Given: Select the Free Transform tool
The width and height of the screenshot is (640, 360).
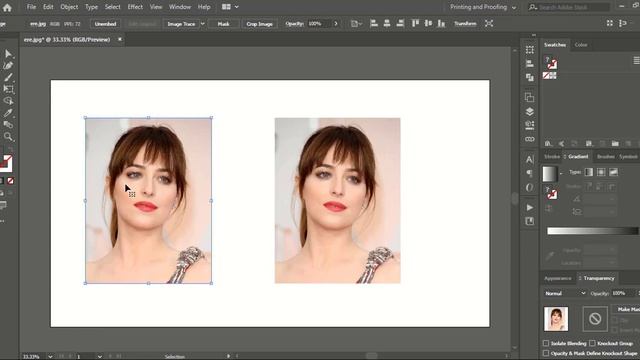Looking at the screenshot, I should [8, 89].
